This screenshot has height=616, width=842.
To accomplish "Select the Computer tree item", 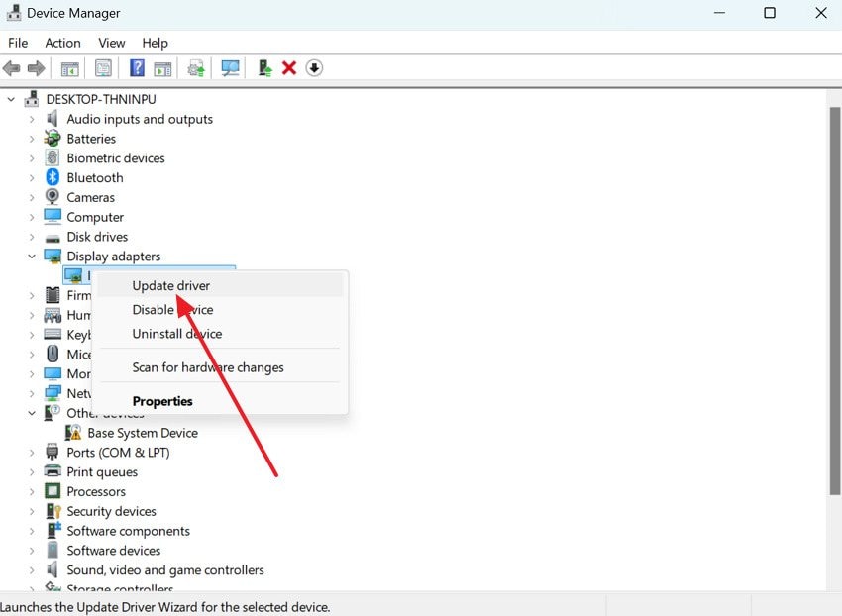I will (x=95, y=217).
